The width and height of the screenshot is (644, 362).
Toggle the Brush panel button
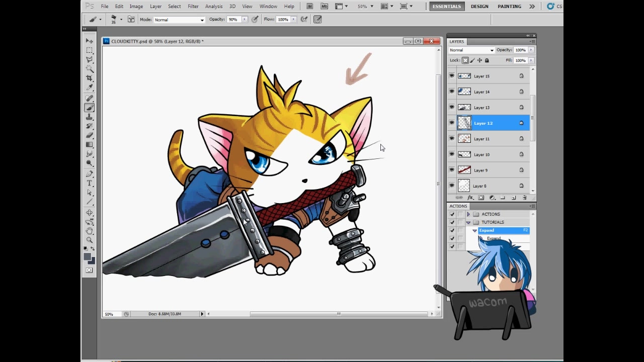131,19
